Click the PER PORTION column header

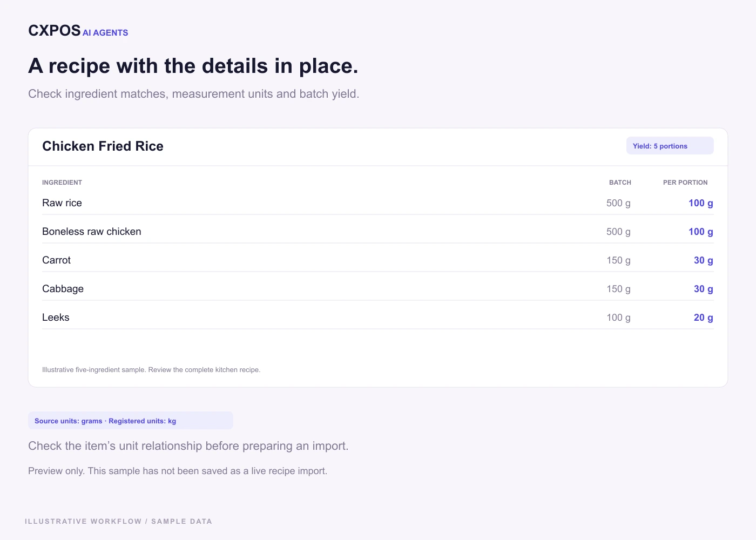[x=685, y=183]
